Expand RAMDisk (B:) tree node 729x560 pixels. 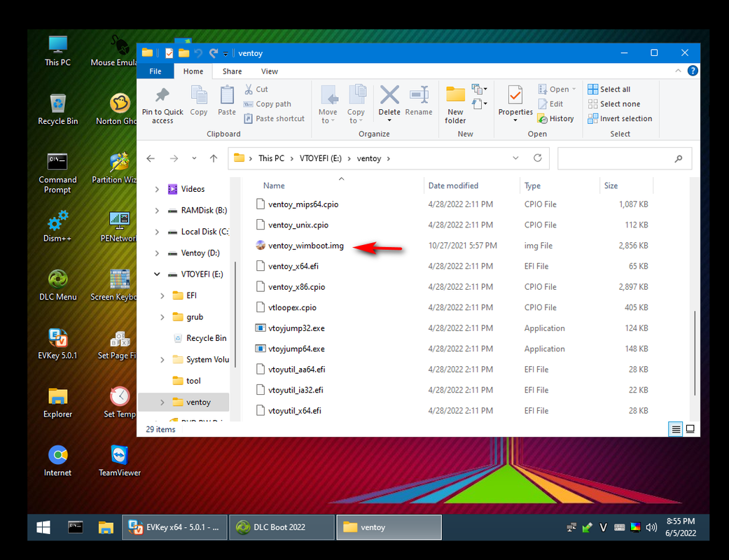click(157, 211)
